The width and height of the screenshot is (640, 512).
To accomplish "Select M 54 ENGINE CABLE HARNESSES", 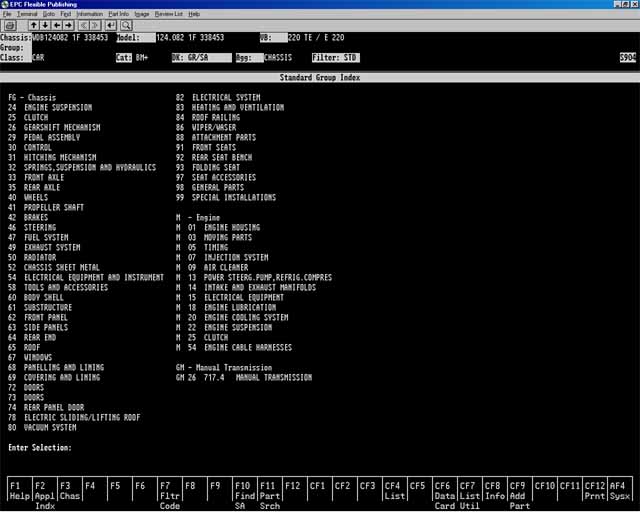I will point(234,347).
